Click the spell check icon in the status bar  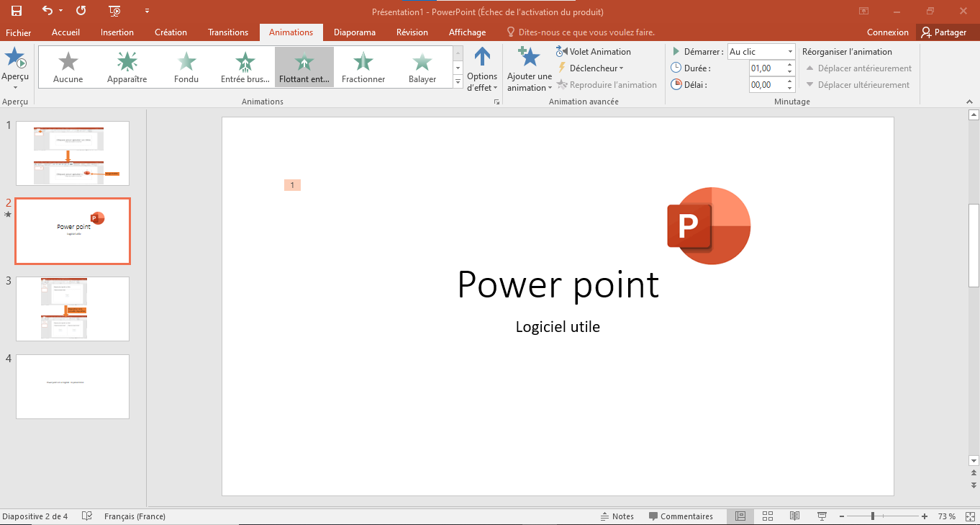click(87, 516)
